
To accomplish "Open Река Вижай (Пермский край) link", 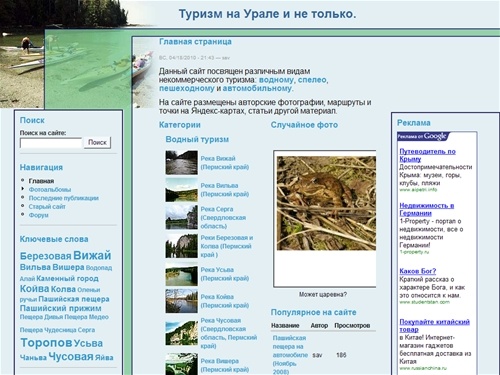I will [225, 163].
